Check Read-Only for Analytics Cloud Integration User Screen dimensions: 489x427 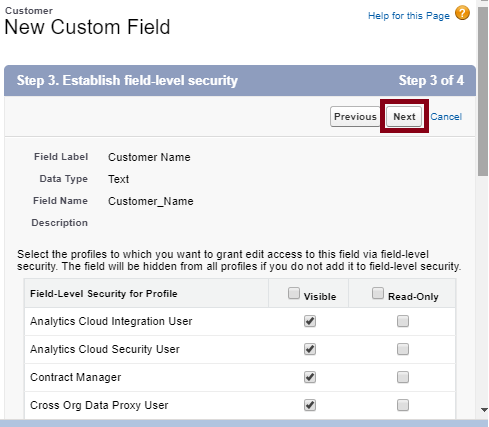[403, 321]
